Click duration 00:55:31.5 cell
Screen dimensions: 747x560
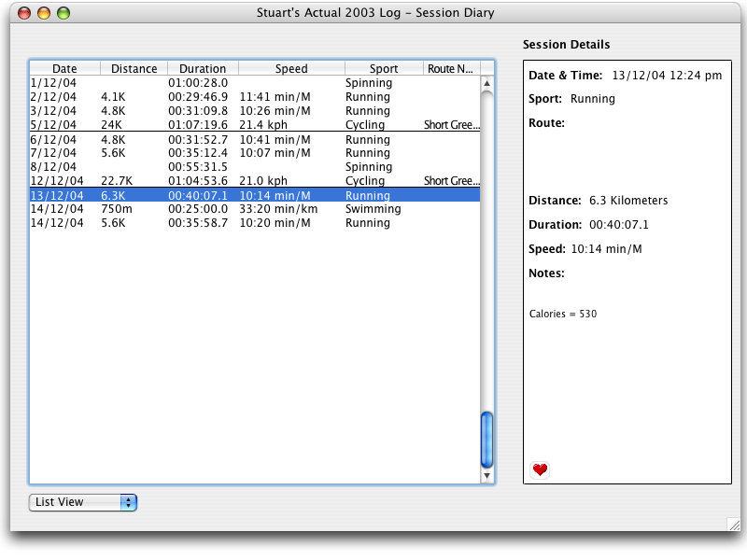click(x=198, y=167)
